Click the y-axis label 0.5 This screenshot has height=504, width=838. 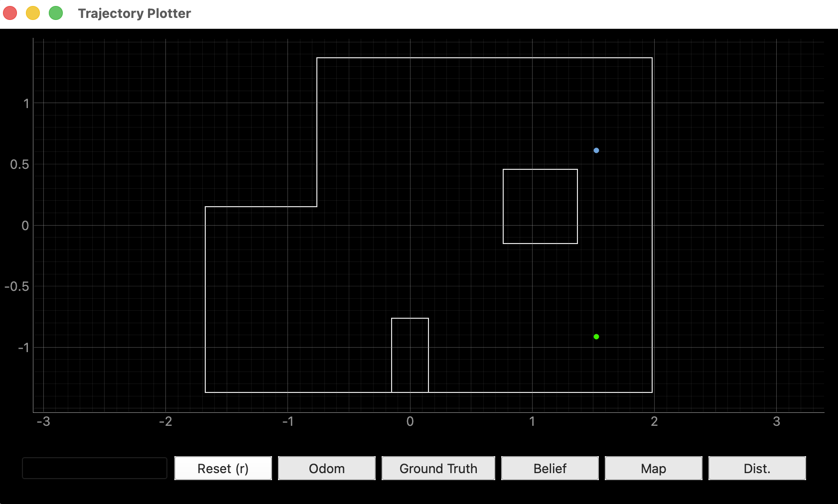(x=19, y=164)
